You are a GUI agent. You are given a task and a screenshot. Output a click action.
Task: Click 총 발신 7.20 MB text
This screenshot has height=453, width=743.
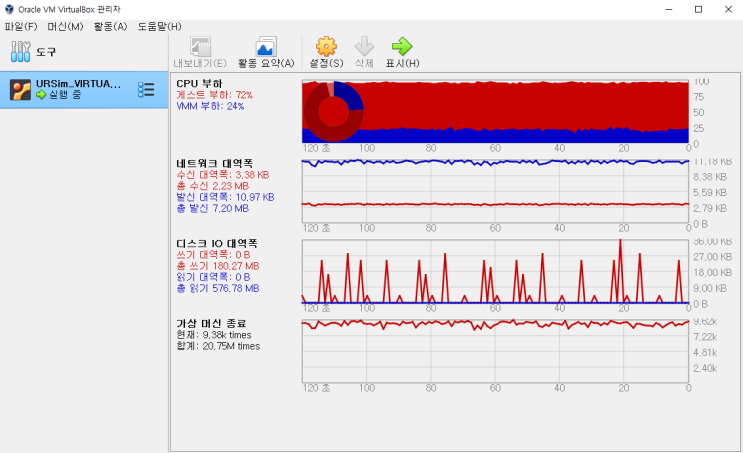tap(212, 208)
